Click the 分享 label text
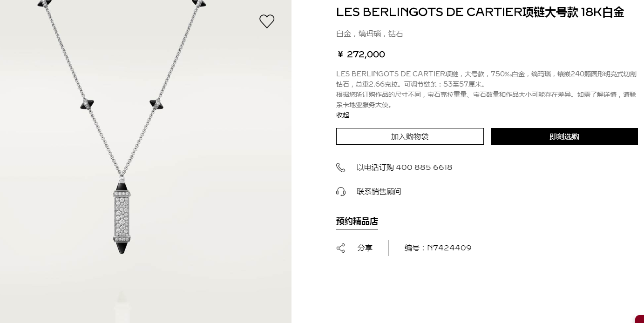Image resolution: width=644 pixels, height=323 pixels. [x=365, y=248]
